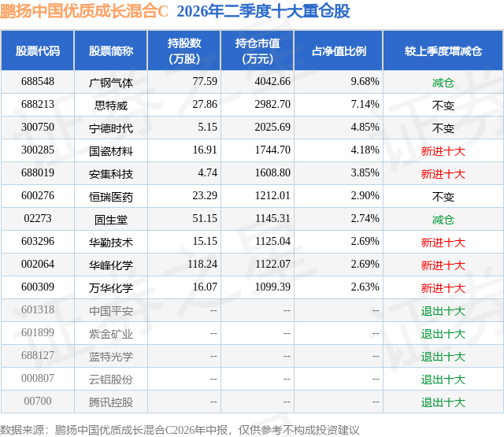This screenshot has height=437, width=504.
Task: Select stock code 688019
Action: click(38, 173)
